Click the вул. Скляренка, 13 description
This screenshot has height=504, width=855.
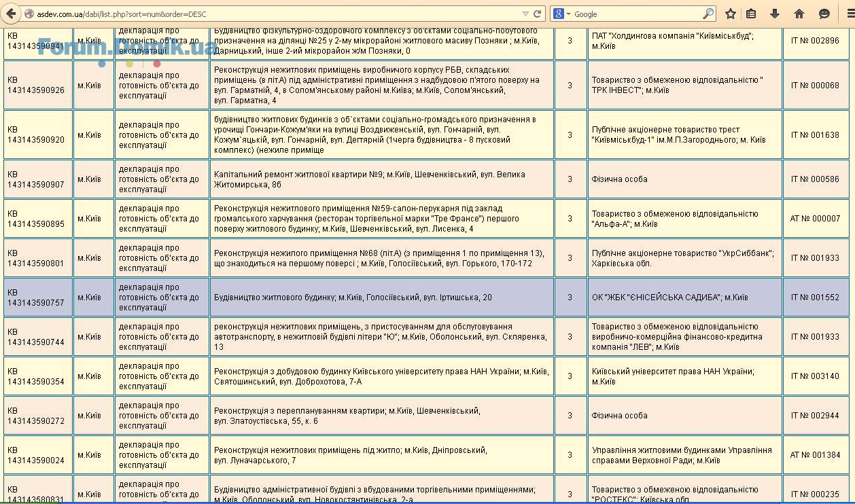(x=382, y=337)
